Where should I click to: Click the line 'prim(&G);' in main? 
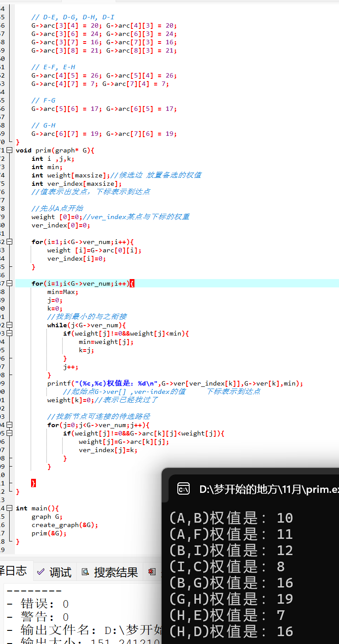click(49, 533)
